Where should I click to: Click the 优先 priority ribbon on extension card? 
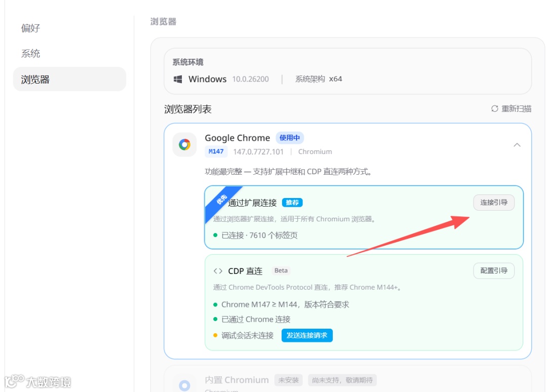(x=221, y=200)
